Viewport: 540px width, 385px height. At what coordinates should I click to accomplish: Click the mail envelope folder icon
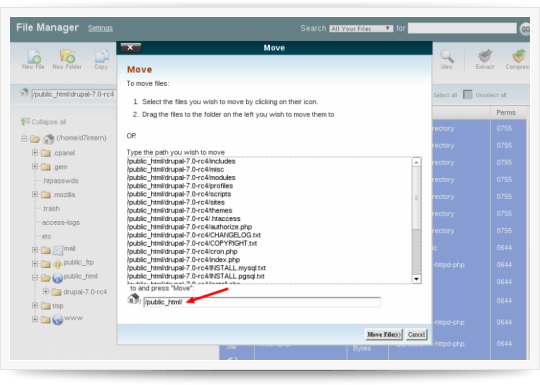click(x=57, y=250)
